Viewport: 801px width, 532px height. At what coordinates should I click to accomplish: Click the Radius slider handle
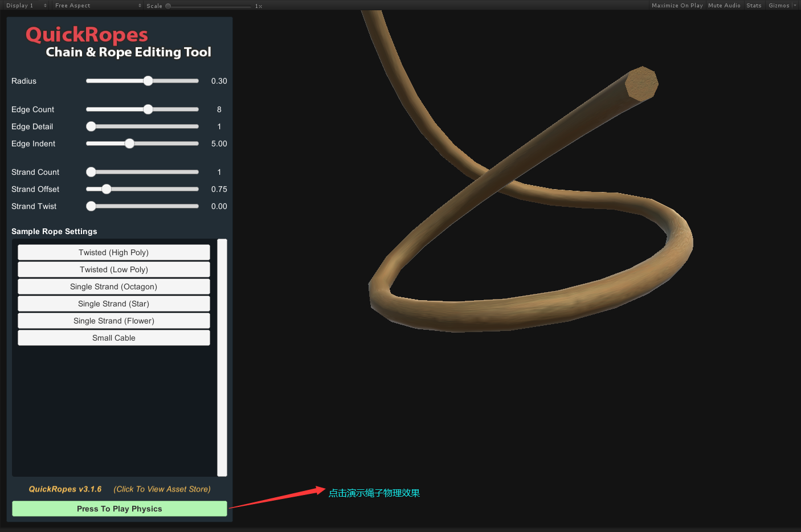148,81
